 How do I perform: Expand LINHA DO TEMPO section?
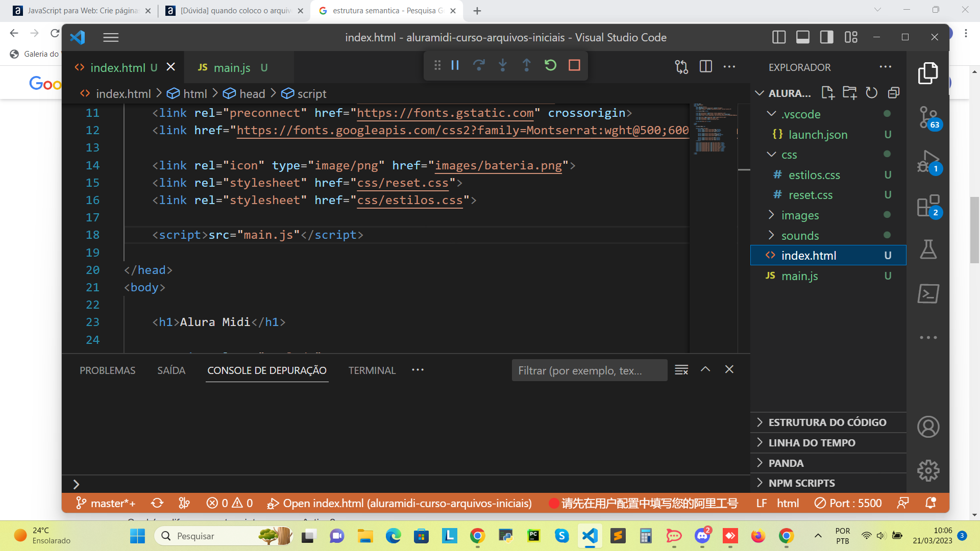click(x=828, y=442)
